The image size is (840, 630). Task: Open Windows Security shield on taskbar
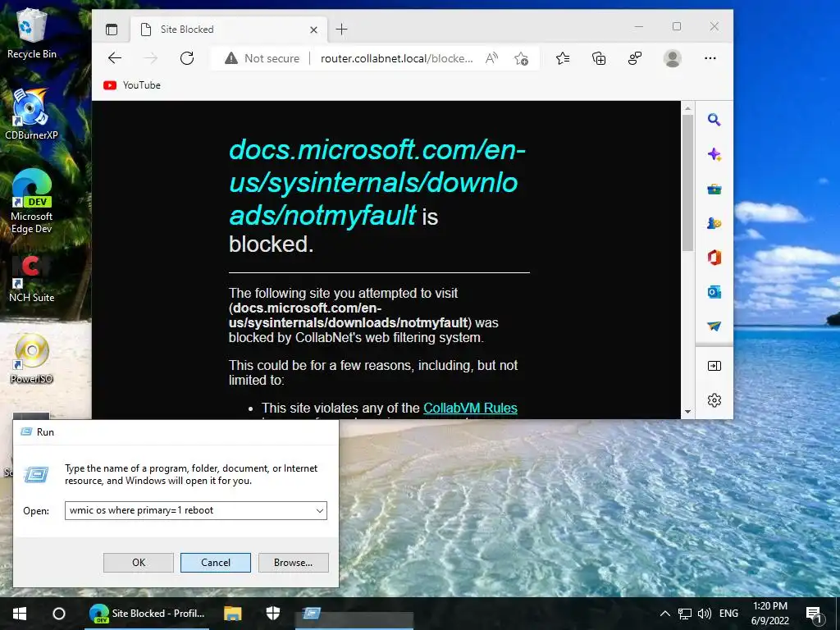tap(273, 614)
